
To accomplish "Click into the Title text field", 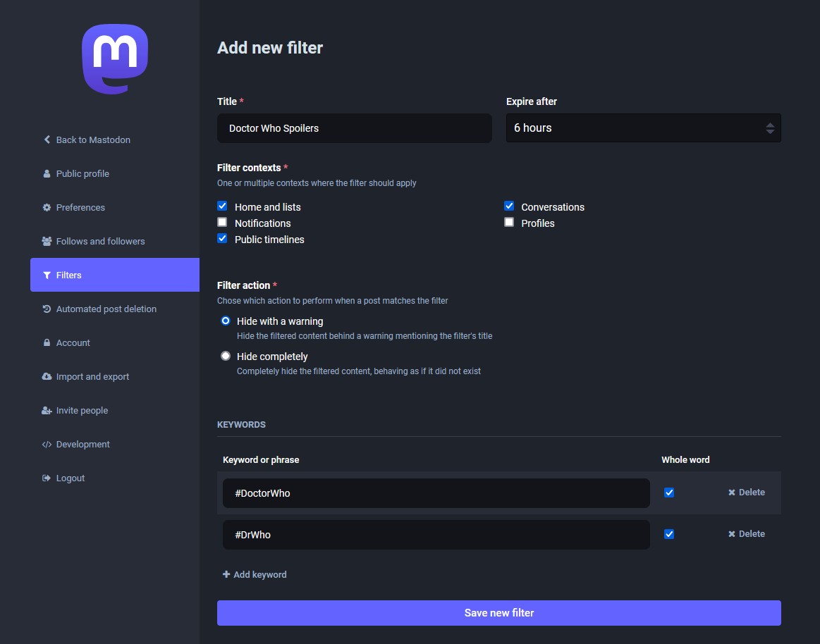I will [x=354, y=128].
